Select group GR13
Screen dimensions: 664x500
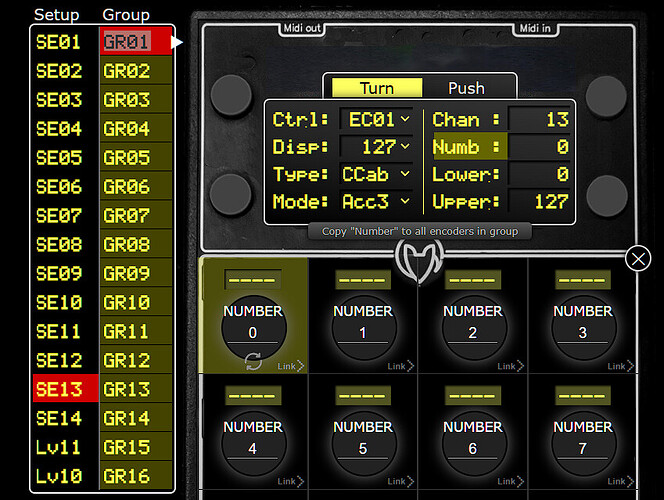[136, 389]
